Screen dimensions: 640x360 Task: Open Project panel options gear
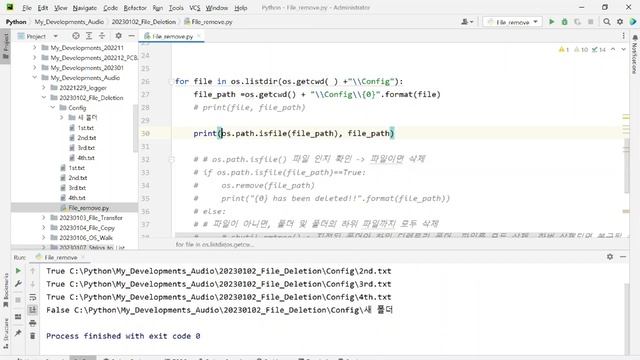[x=118, y=36]
